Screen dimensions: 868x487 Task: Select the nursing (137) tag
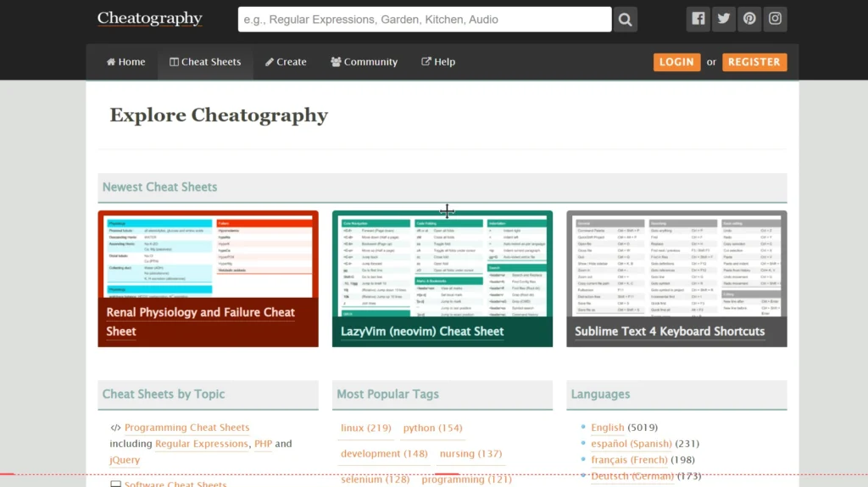470,453
